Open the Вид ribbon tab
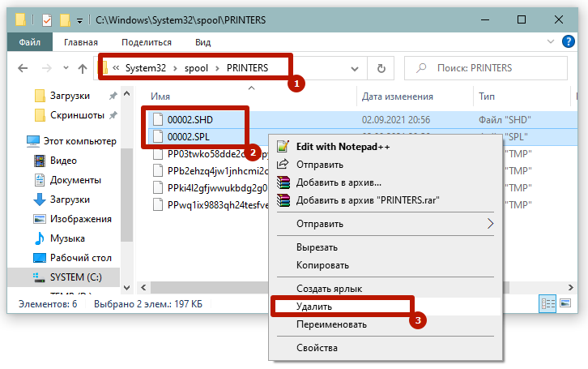 tap(202, 42)
